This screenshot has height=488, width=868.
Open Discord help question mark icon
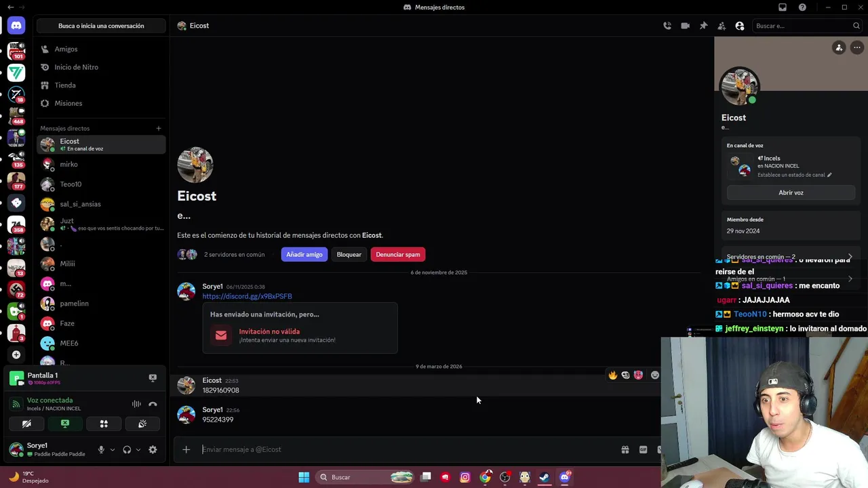click(803, 7)
